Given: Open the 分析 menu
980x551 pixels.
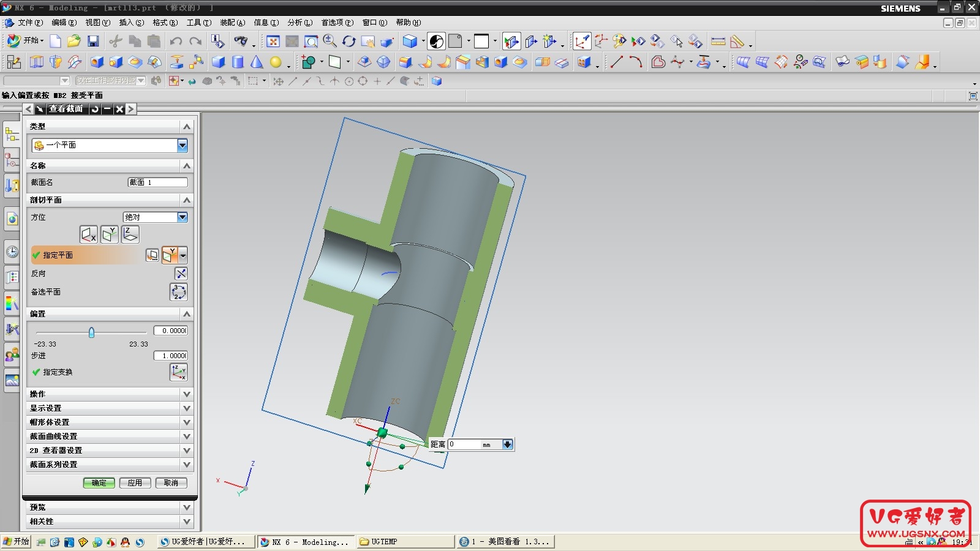Looking at the screenshot, I should 300,23.
